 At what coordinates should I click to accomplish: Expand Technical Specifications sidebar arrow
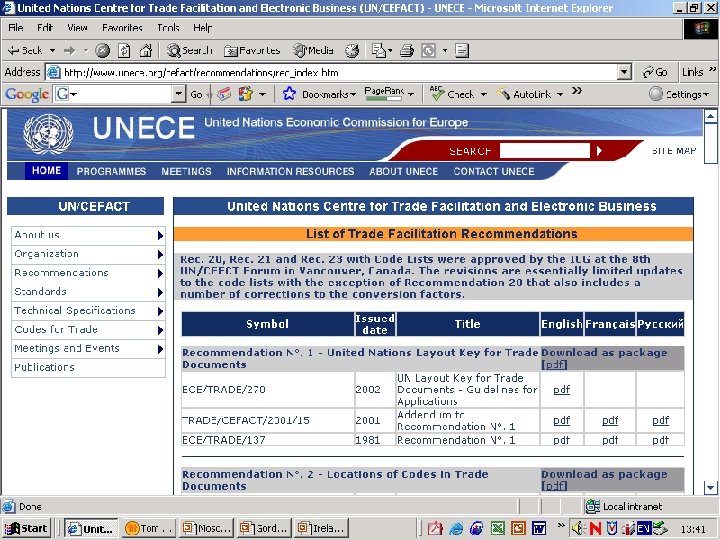click(160, 311)
